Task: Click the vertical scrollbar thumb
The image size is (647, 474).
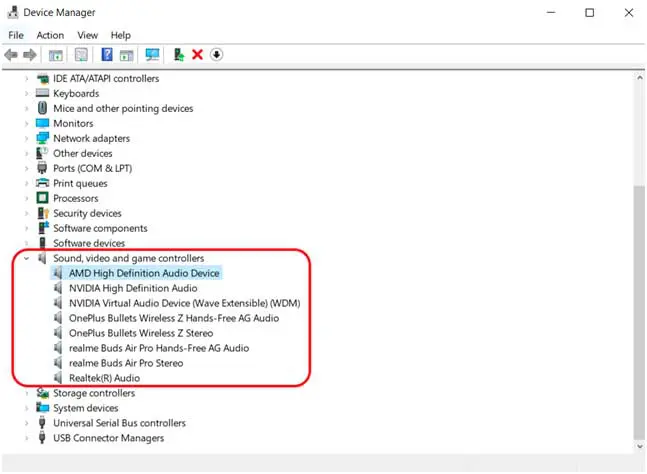Action: tap(639, 313)
